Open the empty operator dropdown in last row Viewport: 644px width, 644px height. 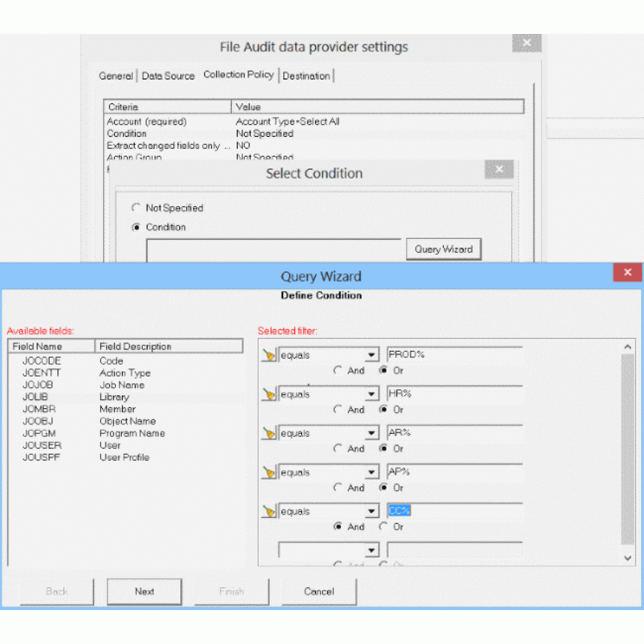(372, 550)
